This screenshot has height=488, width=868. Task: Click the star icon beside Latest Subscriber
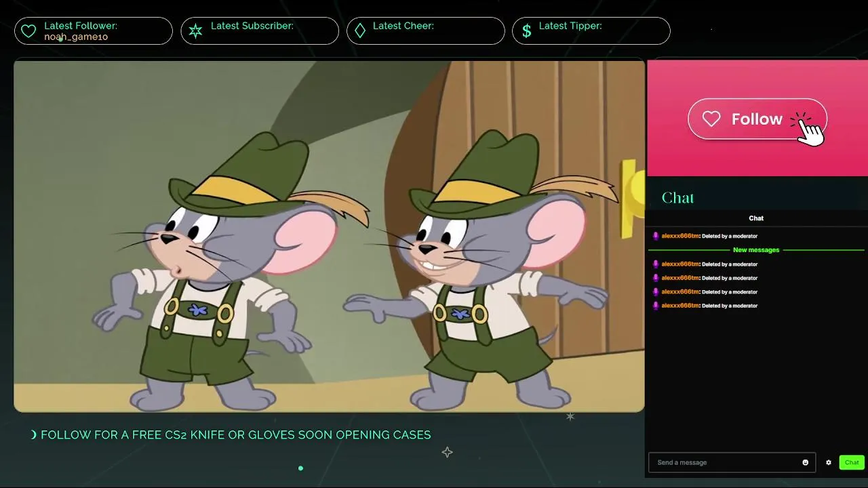[x=195, y=31]
